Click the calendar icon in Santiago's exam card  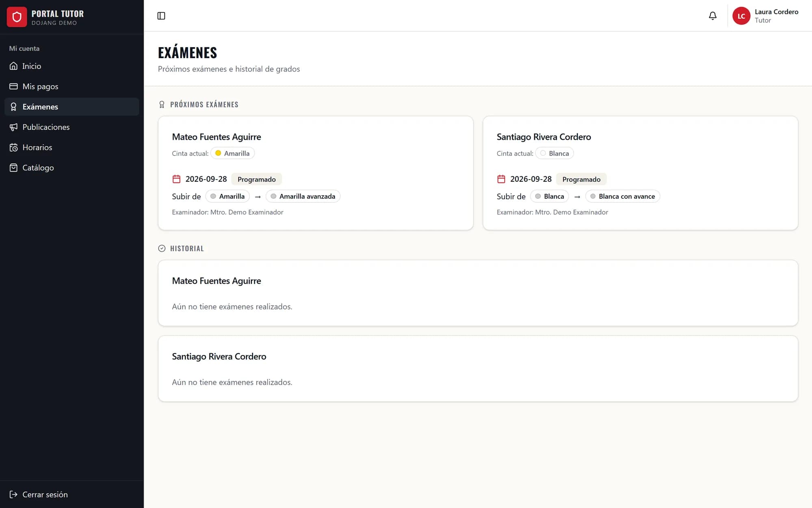[501, 179]
